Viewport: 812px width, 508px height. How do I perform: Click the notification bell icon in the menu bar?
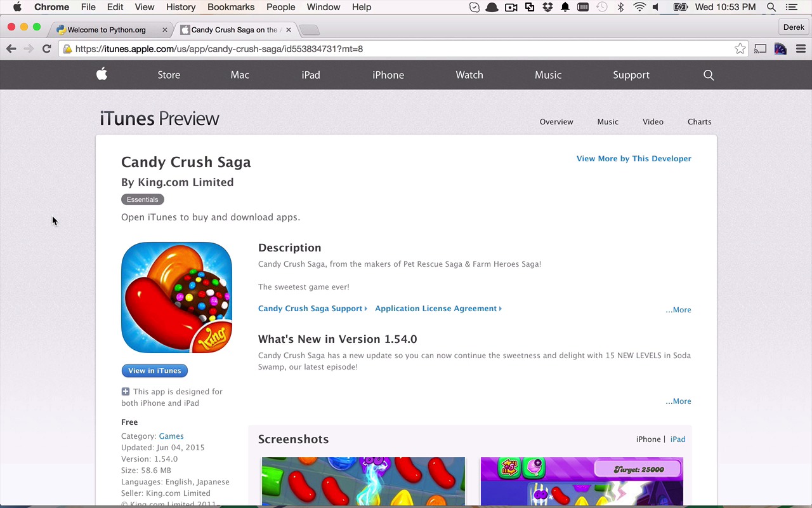point(565,7)
